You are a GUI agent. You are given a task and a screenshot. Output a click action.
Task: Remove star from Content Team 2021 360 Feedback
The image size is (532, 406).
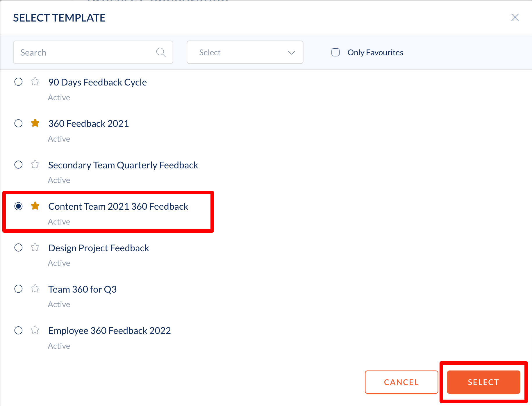(35, 206)
